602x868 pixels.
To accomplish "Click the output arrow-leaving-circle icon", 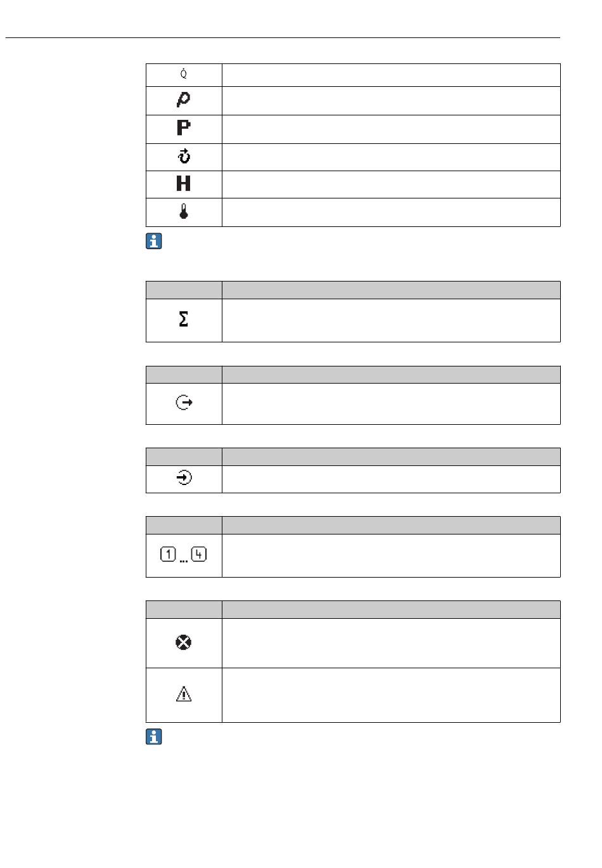I will 184,403.
